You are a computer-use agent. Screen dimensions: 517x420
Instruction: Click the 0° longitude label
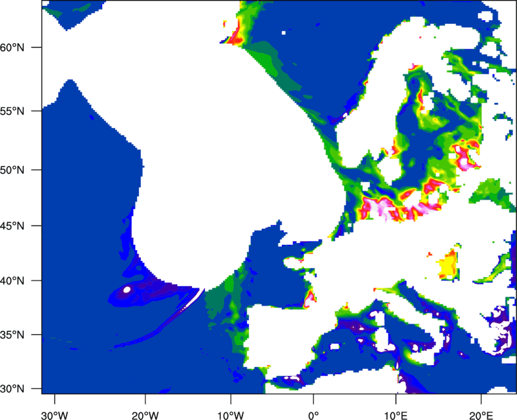tap(313, 415)
